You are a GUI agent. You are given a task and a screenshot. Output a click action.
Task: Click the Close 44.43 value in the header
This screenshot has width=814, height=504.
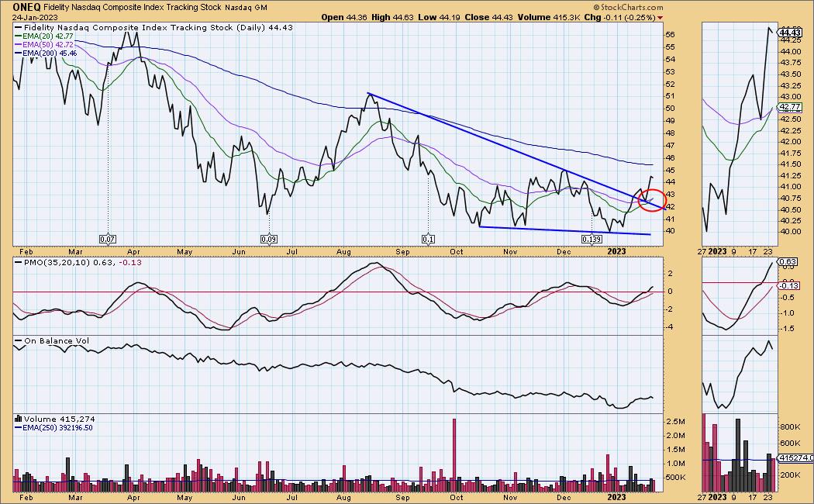tap(488, 17)
